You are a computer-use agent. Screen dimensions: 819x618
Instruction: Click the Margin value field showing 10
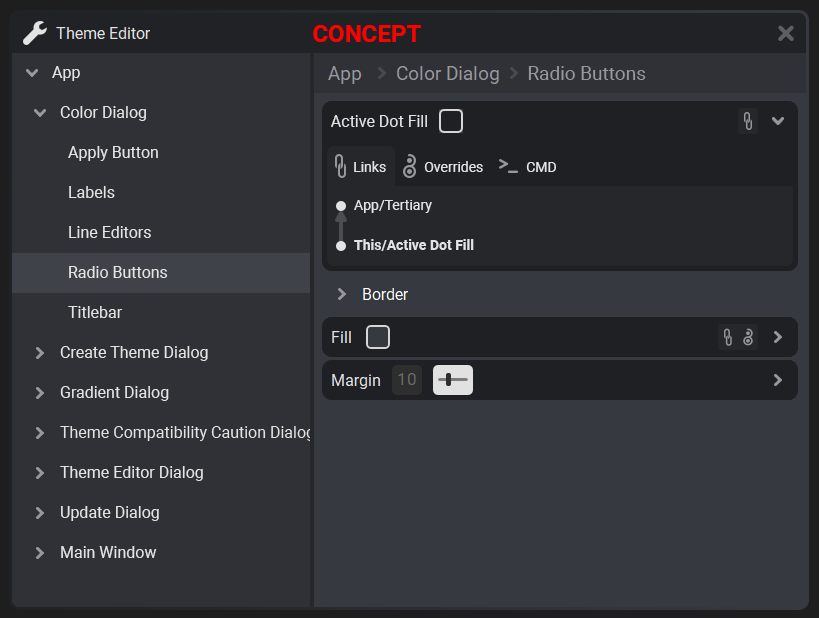[x=407, y=380]
